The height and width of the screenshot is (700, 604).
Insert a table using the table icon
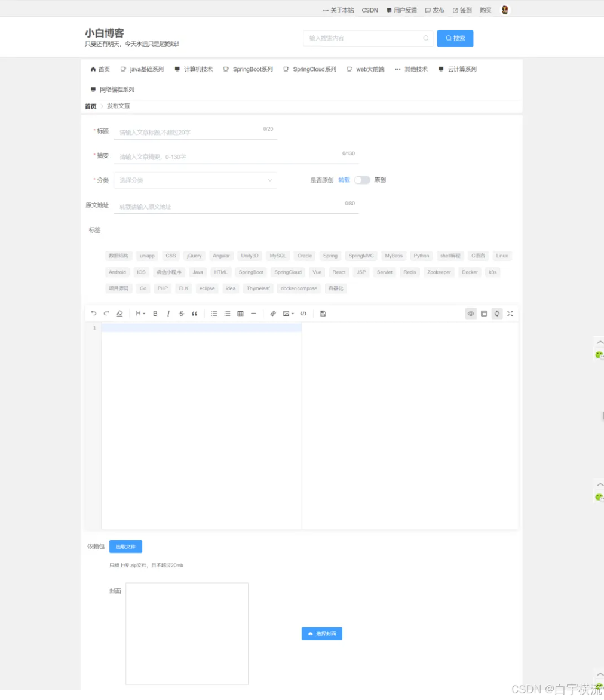(240, 314)
